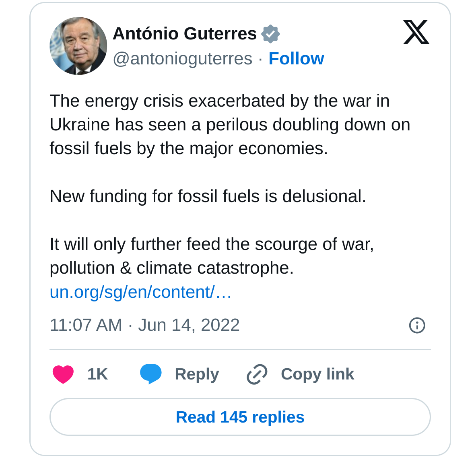Open the tweet info circle icon
This screenshot has height=464, width=476.
[417, 325]
